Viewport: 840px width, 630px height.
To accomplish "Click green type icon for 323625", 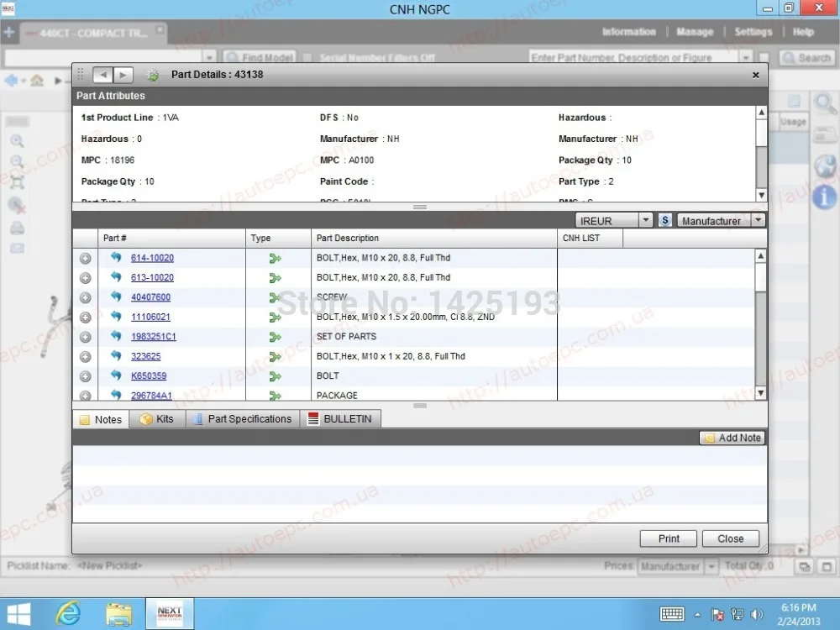I will click(275, 357).
